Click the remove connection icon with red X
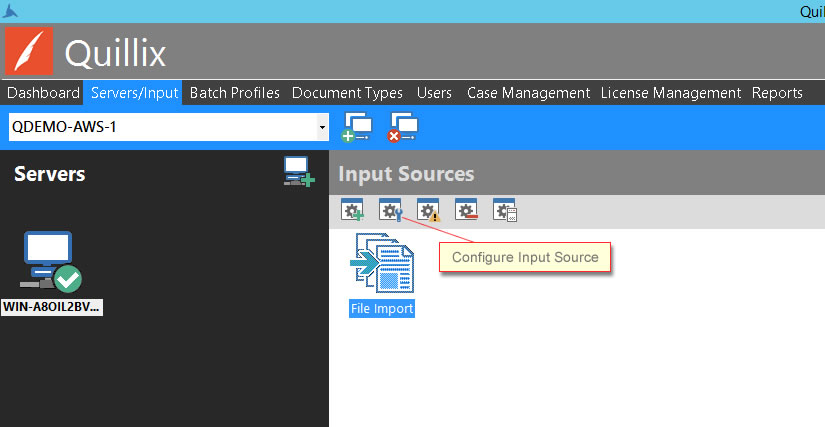 (403, 127)
